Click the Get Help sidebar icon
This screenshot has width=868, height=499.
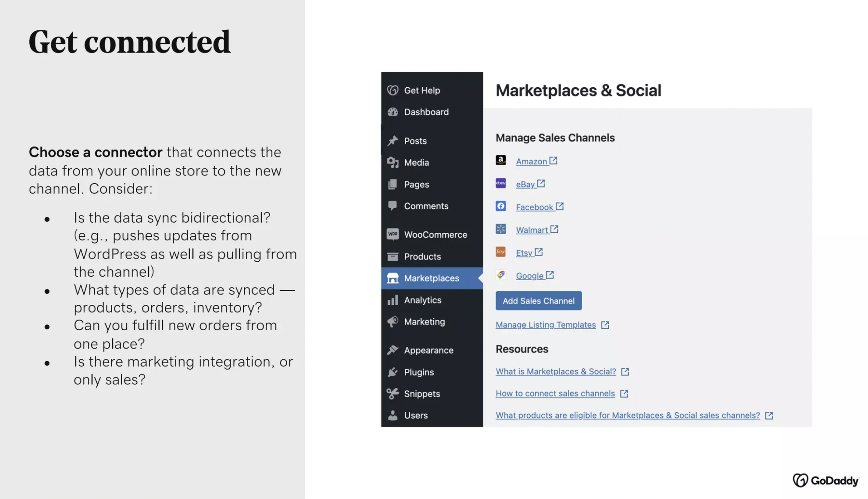tap(393, 90)
